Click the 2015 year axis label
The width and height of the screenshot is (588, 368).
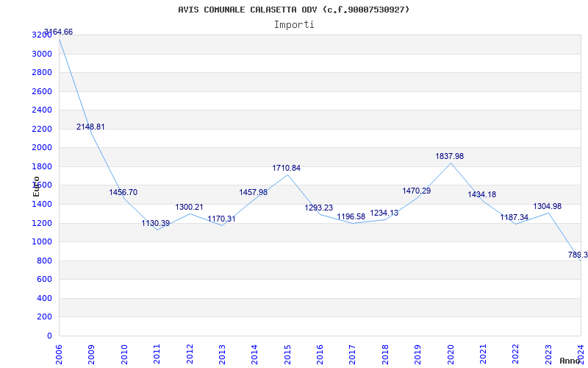click(287, 355)
